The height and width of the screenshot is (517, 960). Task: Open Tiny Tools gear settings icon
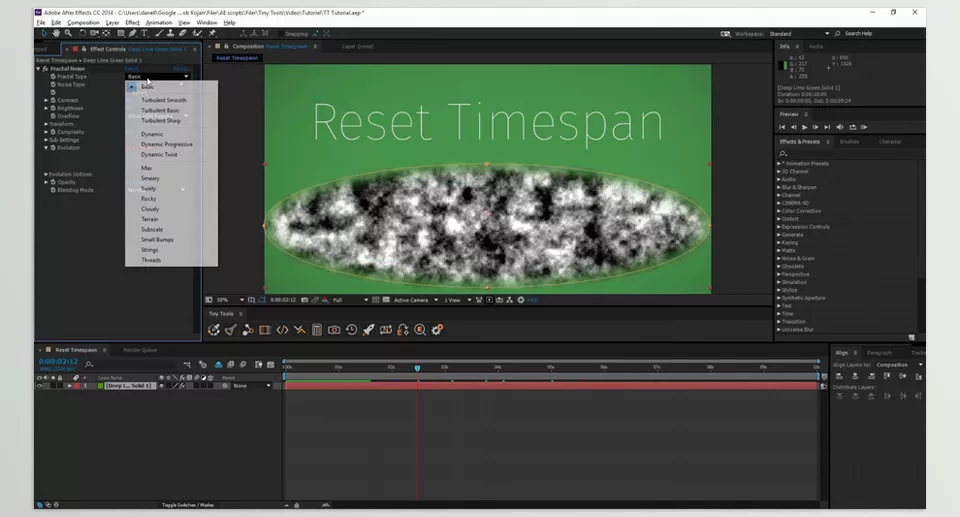tap(437, 330)
